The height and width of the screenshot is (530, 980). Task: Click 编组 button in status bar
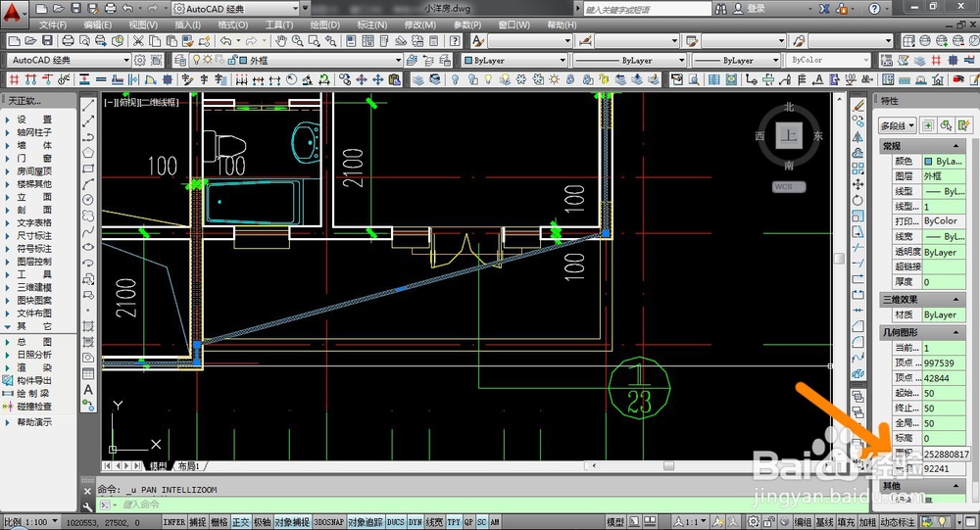[x=803, y=522]
